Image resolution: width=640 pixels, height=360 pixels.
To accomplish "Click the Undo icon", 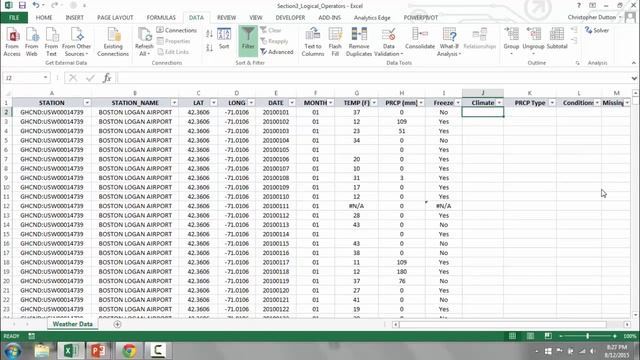I will pos(36,6).
